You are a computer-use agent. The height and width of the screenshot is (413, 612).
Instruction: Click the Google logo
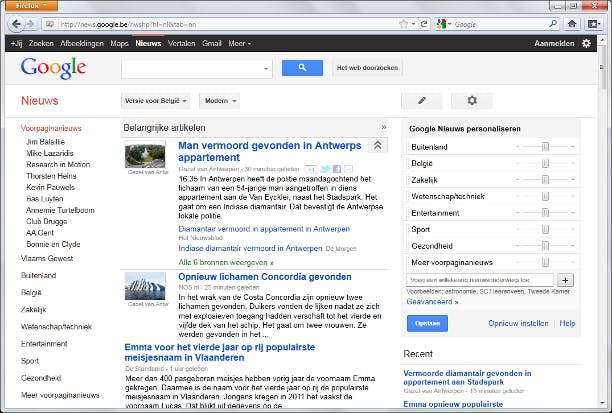[53, 68]
